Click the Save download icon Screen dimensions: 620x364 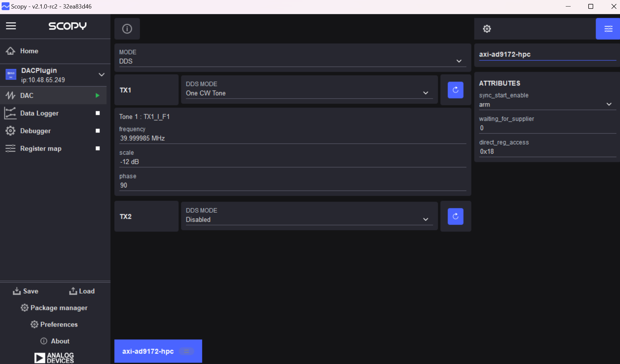click(x=17, y=291)
